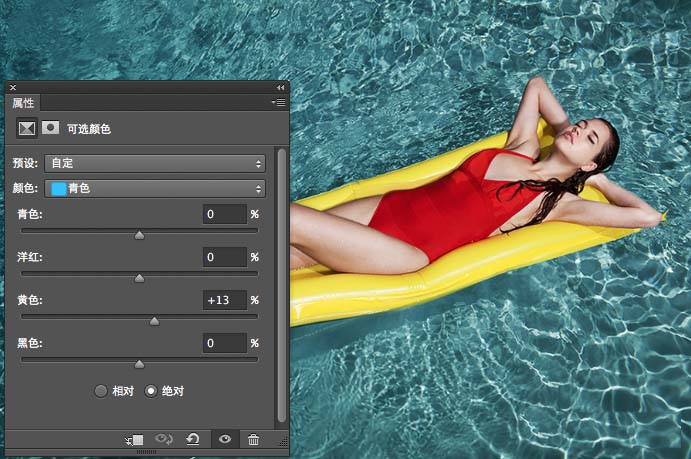Switch to the 属性 properties tab

coord(23,102)
